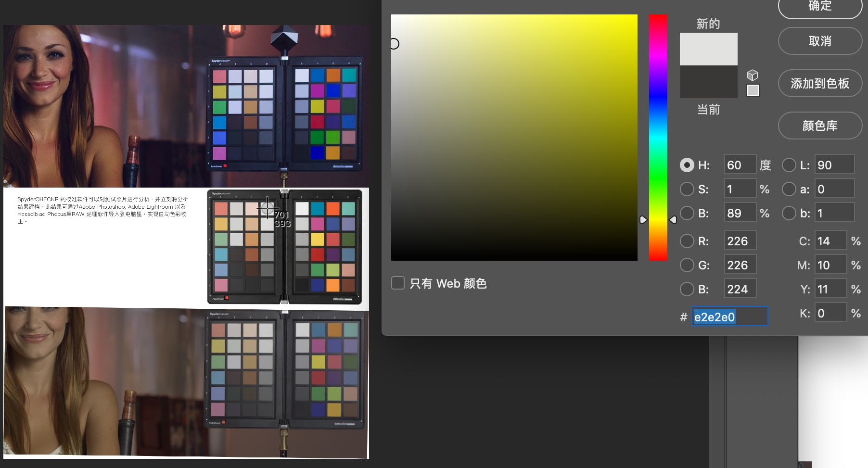Image resolution: width=868 pixels, height=468 pixels.
Task: Click the H degrees input field
Action: pos(740,165)
